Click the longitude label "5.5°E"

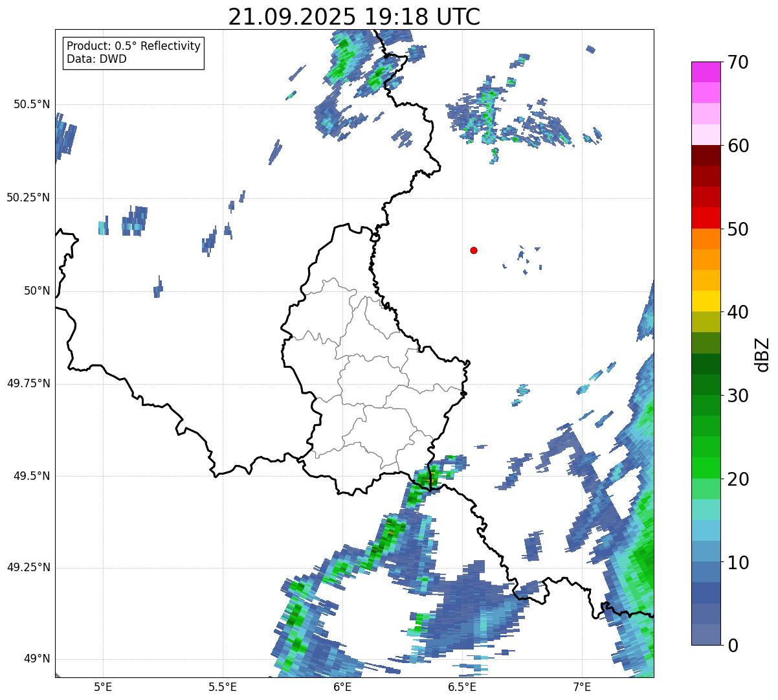[x=223, y=686]
